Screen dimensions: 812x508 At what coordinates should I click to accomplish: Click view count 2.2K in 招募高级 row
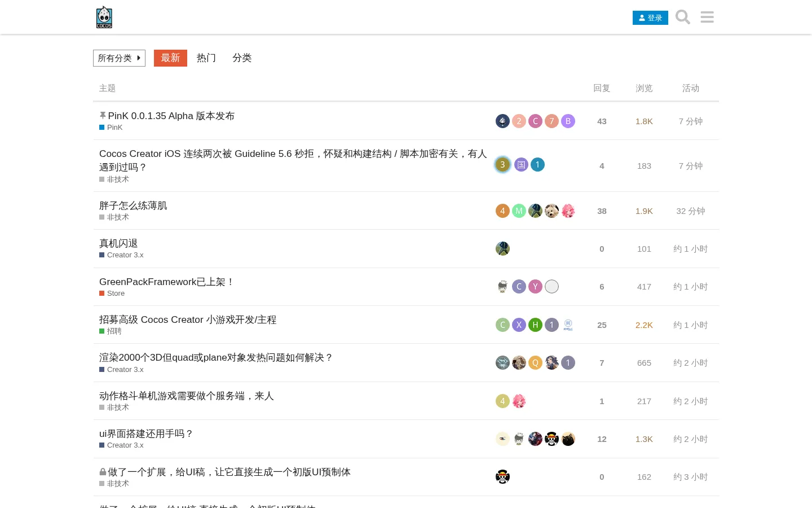[x=644, y=325]
